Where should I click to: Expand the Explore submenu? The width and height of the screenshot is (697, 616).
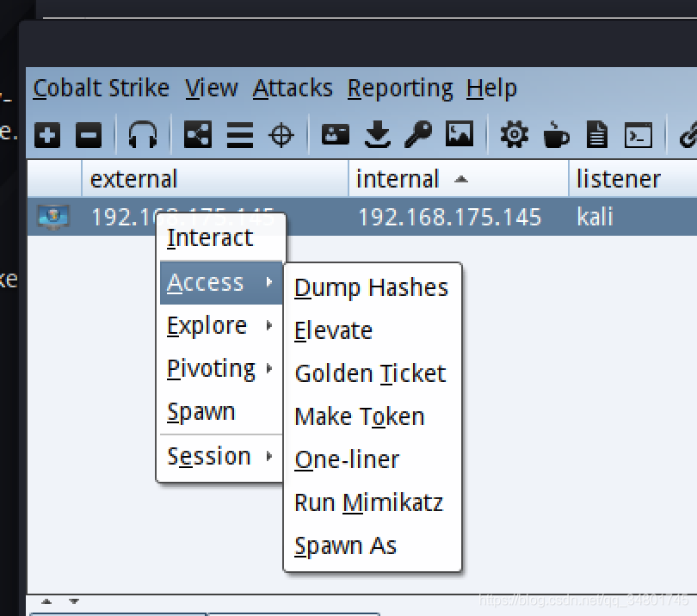click(x=221, y=326)
